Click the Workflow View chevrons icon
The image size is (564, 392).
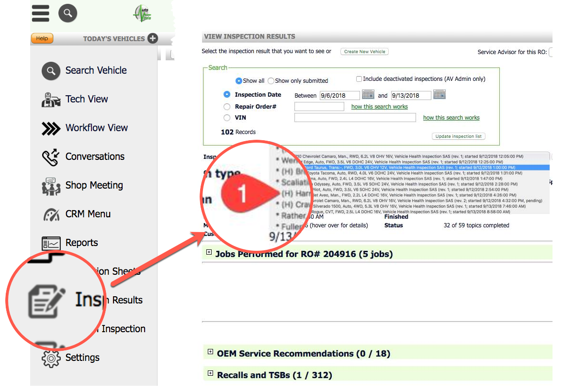(x=51, y=128)
